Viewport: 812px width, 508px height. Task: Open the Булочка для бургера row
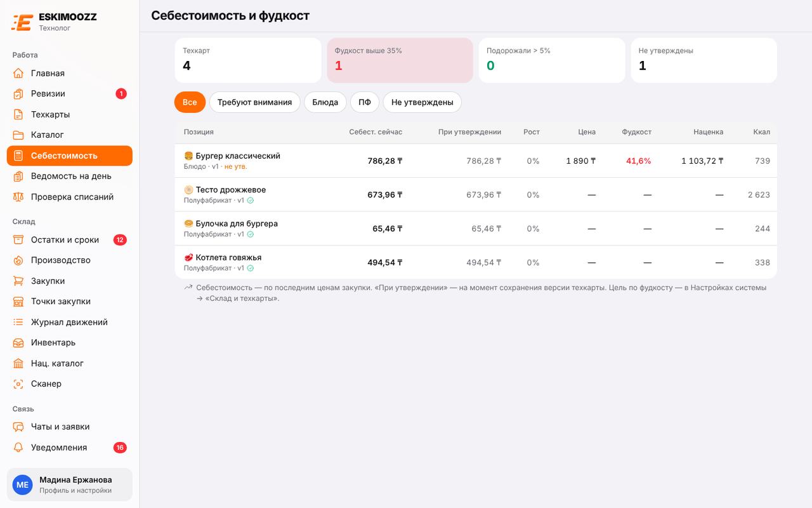pyautogui.click(x=476, y=229)
